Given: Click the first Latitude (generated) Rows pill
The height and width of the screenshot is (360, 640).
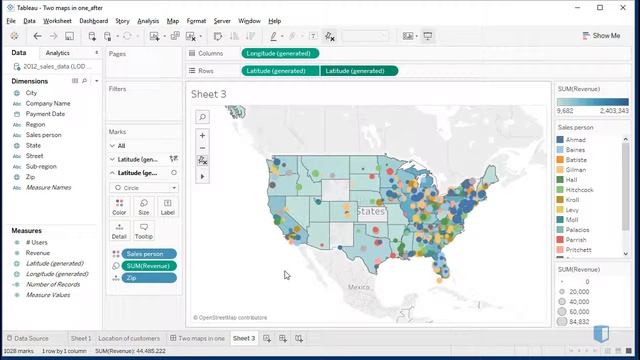Looking at the screenshot, I should pos(280,71).
